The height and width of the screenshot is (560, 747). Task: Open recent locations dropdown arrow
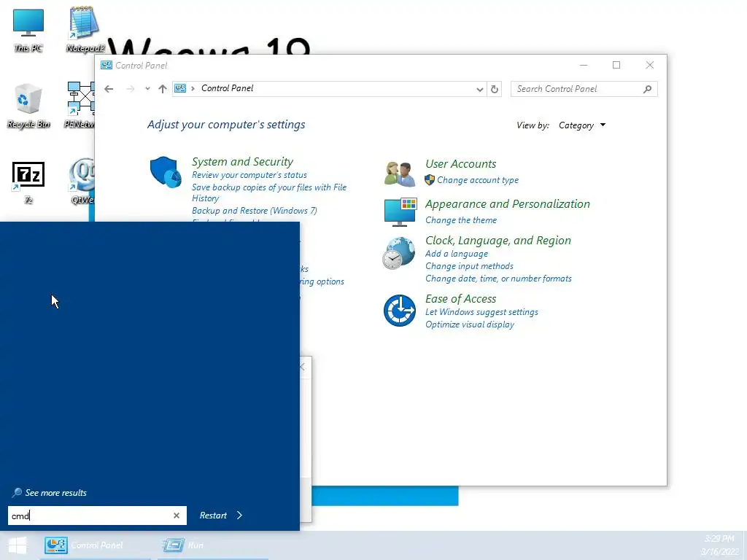[147, 89]
